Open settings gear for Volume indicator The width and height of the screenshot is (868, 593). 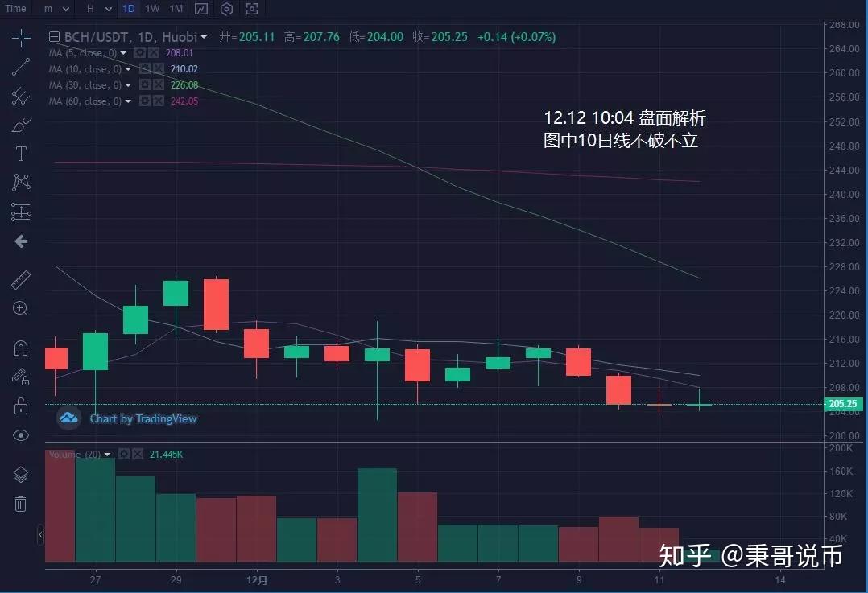(x=124, y=454)
